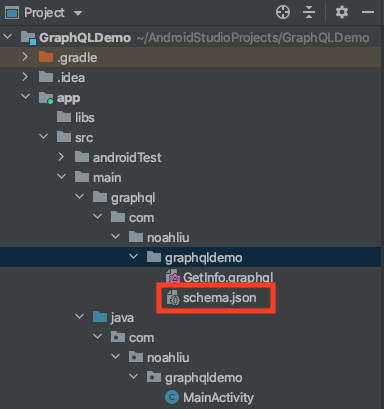Hide the Project tool window with minus icon
The image size is (384, 409).
pos(368,12)
